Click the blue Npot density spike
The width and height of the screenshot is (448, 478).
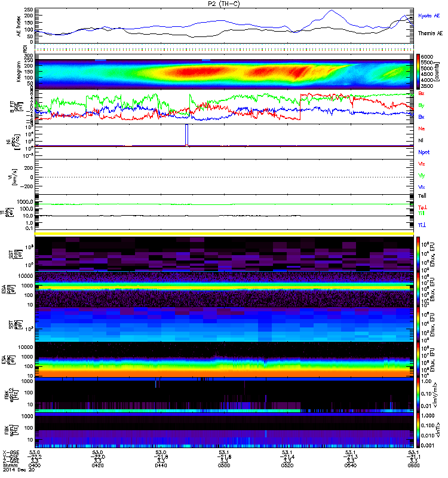[187, 135]
